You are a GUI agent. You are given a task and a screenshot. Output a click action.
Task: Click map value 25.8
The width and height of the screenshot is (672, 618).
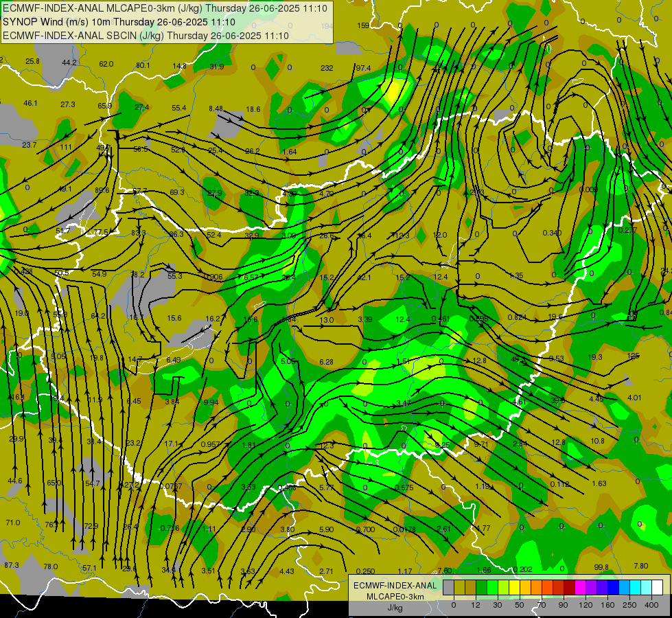[x=32, y=61]
